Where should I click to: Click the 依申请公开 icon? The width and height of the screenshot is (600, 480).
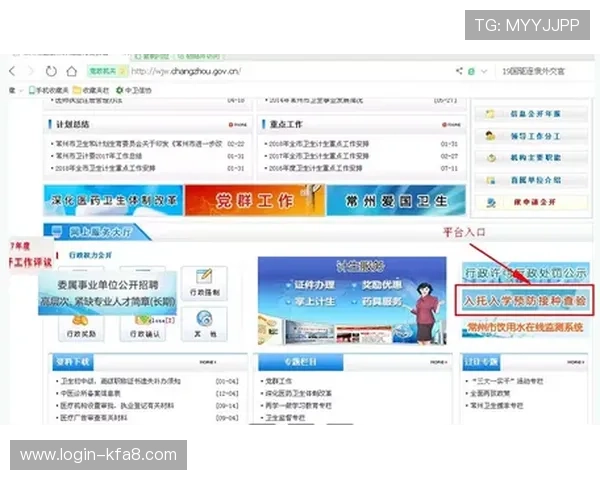click(491, 202)
